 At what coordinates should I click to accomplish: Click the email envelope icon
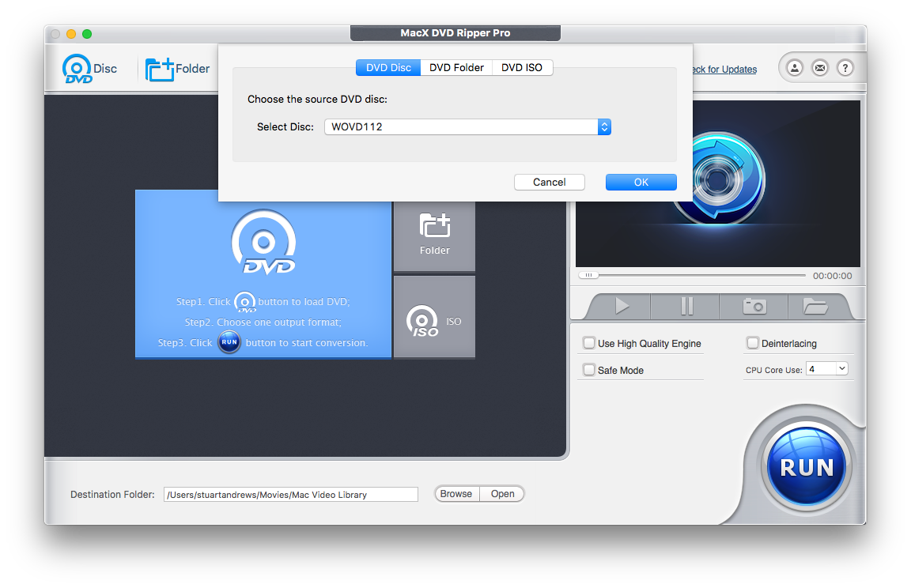pos(820,69)
